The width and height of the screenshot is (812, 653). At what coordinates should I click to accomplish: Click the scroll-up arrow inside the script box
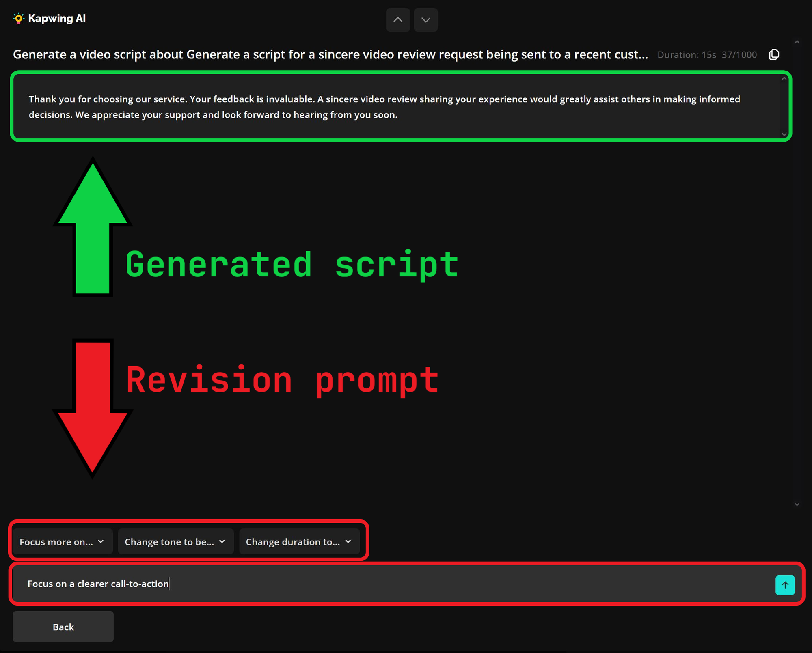(x=784, y=79)
